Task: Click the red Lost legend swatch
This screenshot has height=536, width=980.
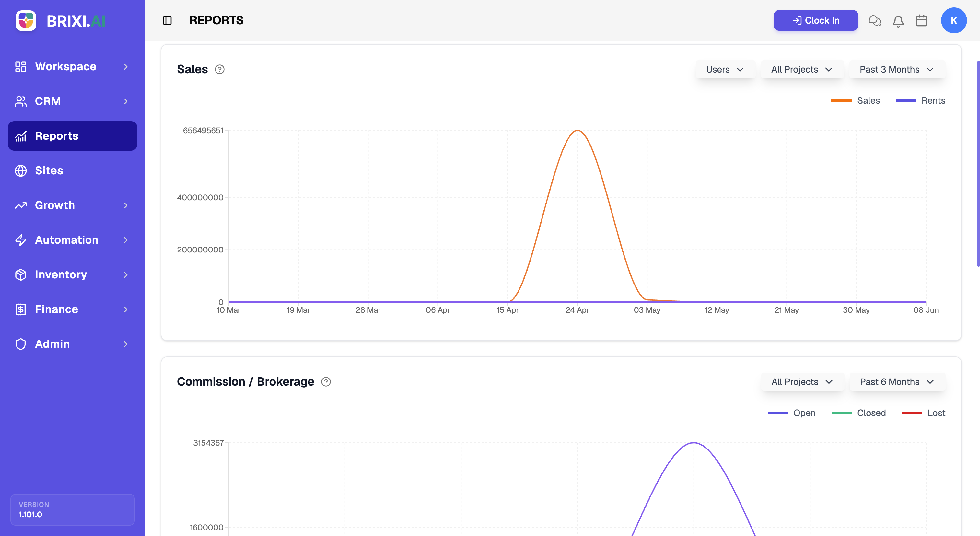Action: click(912, 413)
